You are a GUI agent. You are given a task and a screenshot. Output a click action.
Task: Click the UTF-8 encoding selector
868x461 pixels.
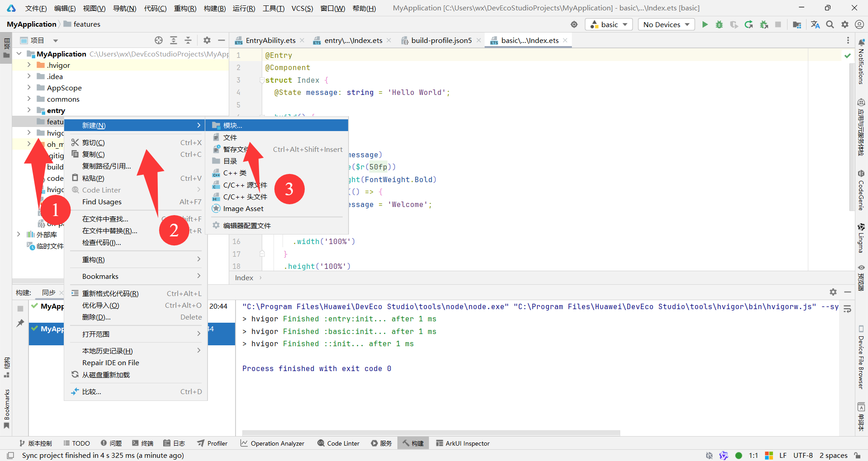click(x=803, y=455)
